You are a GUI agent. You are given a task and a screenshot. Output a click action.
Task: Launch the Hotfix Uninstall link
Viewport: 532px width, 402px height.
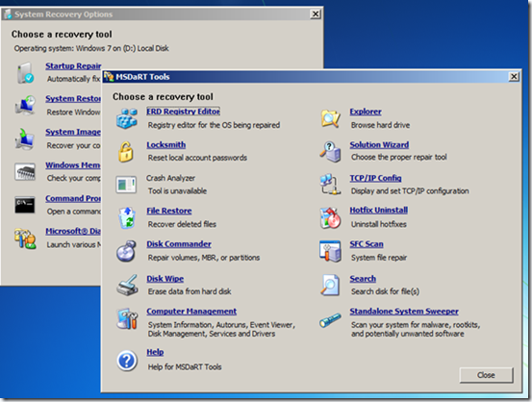[379, 210]
